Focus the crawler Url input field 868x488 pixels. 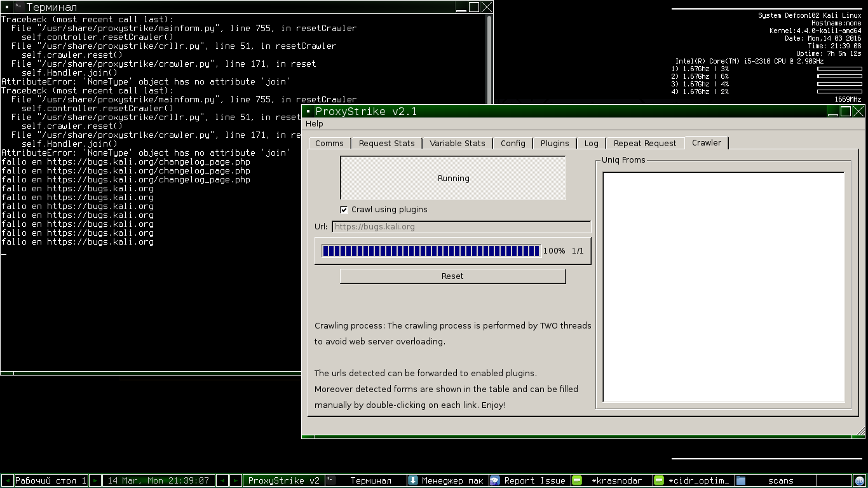pyautogui.click(x=461, y=227)
